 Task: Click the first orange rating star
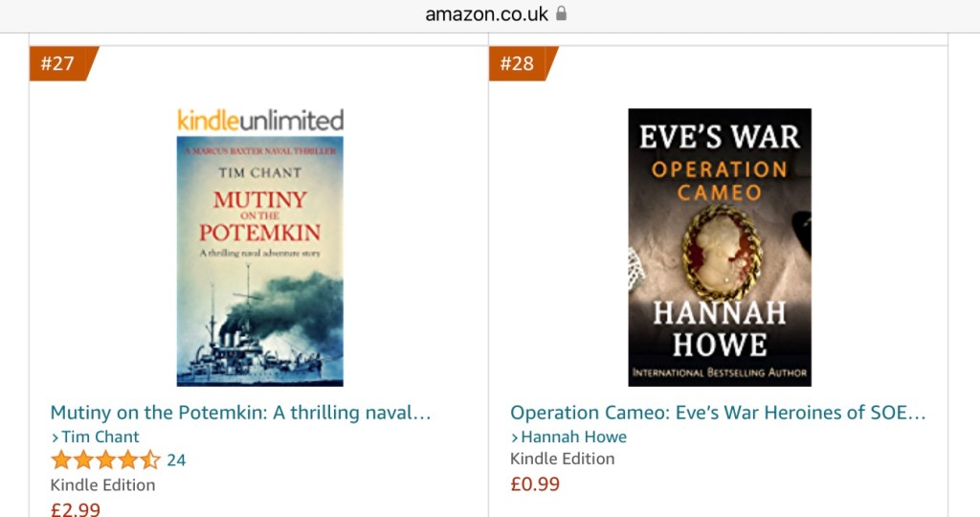61,461
